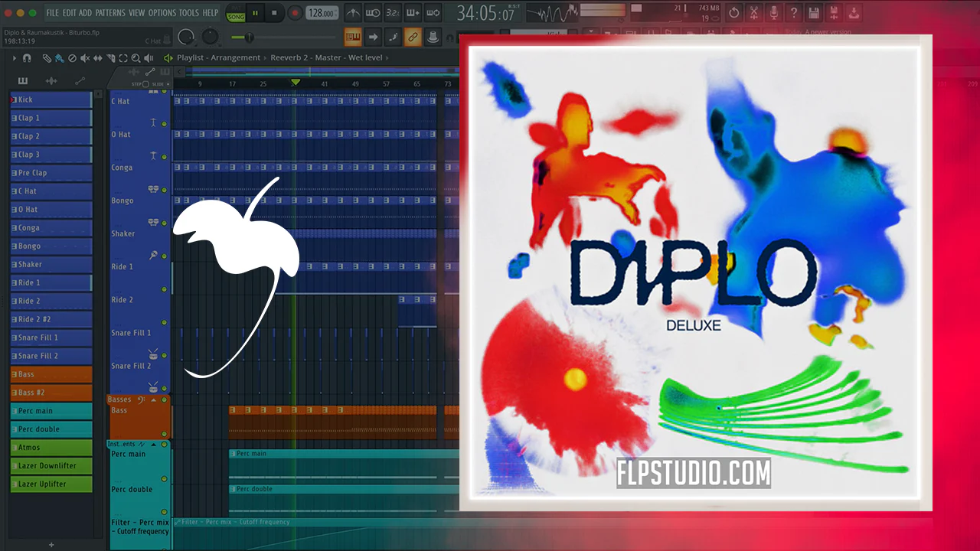Viewport: 980px width, 551px height.
Task: Open the EDIT menu
Action: click(70, 13)
